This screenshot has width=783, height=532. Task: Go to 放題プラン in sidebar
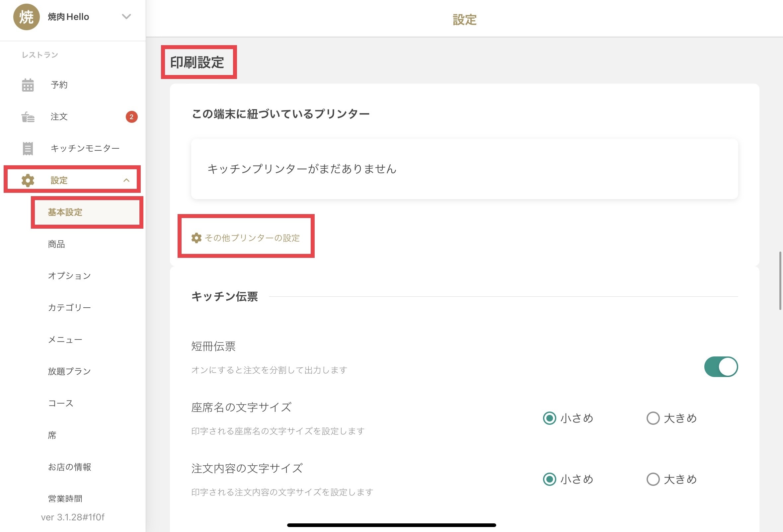click(x=69, y=371)
